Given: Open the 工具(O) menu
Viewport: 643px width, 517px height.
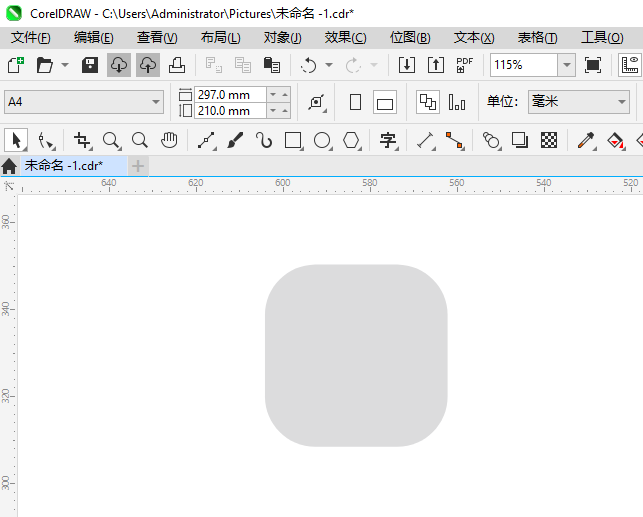Looking at the screenshot, I should 602,38.
